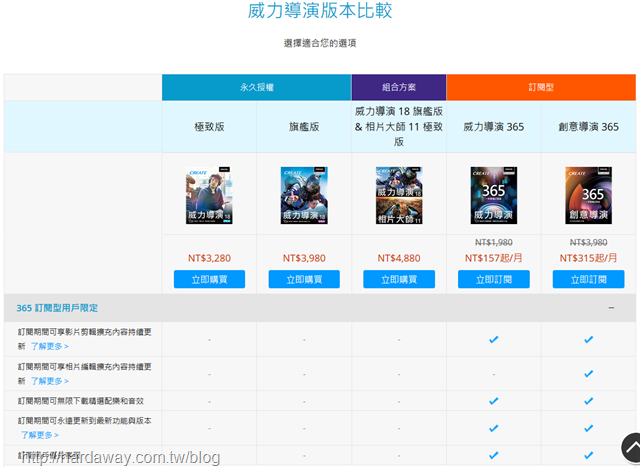The height and width of the screenshot is (468, 640).
Task: Select the 永久授權 header tab
Action: click(256, 87)
